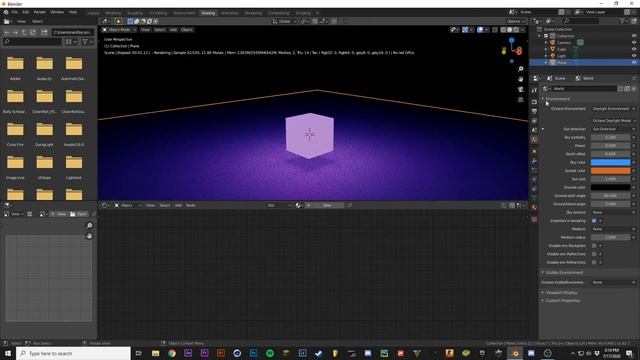The width and height of the screenshot is (640, 360).
Task: Click the Blender logo menu icon
Action: click(6, 12)
